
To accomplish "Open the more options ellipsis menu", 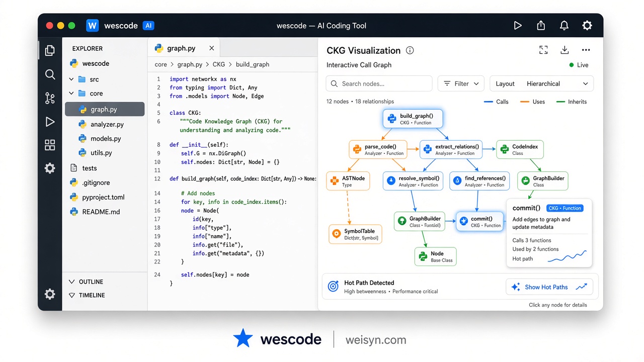I will (x=586, y=50).
